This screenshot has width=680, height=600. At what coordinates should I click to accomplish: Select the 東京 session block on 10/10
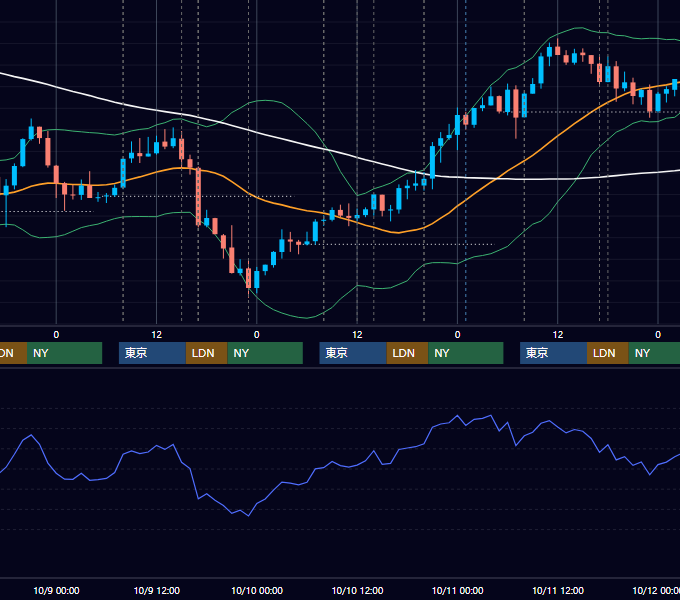353,353
